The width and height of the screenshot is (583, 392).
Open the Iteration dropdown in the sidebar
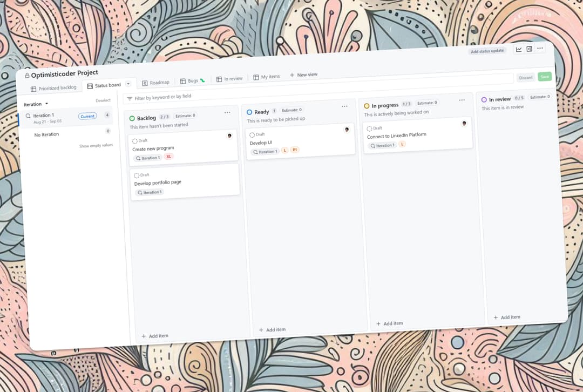click(x=35, y=104)
